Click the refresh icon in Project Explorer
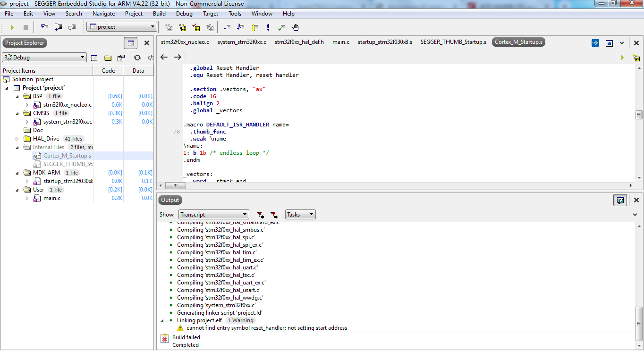 (137, 58)
